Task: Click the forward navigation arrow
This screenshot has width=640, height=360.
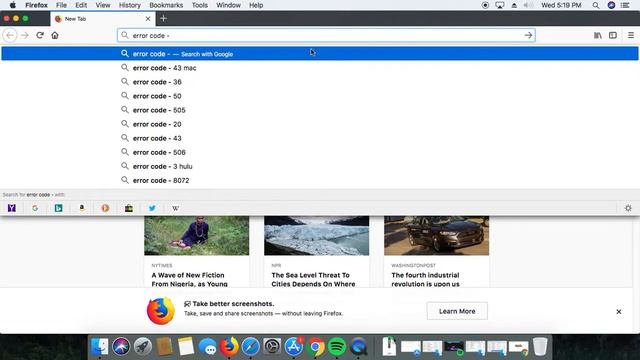Action: click(x=24, y=36)
